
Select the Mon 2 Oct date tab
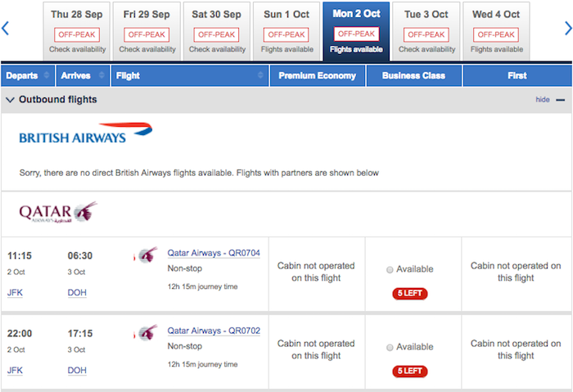356,31
